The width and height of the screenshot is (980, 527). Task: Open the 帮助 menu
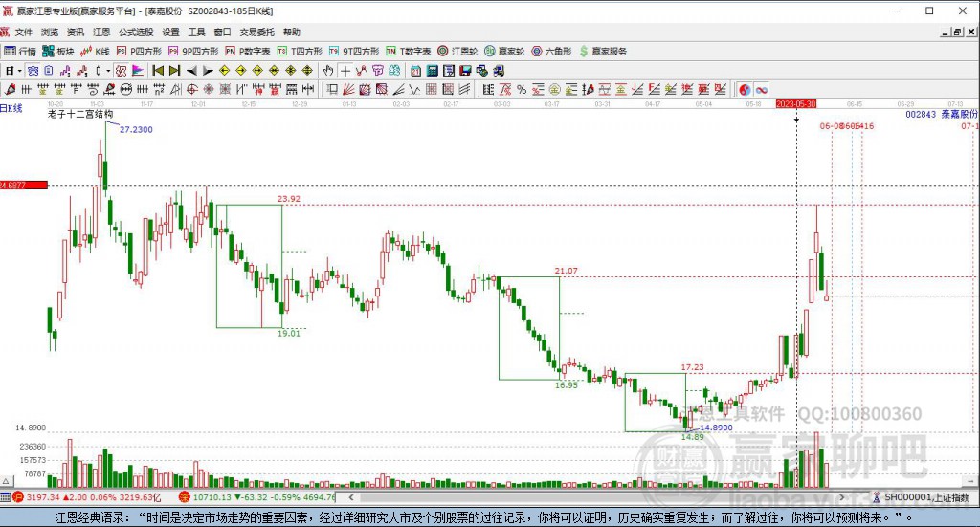291,32
